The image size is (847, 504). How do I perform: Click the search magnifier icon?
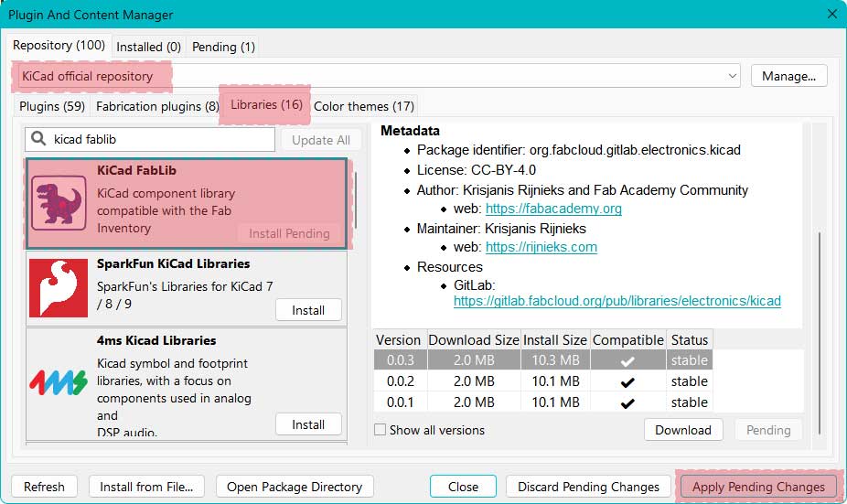[38, 139]
